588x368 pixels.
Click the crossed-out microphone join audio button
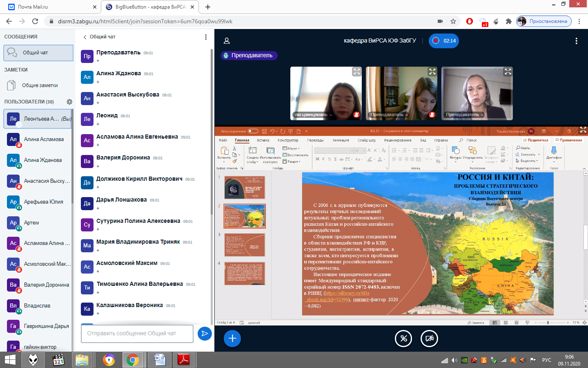[403, 339]
